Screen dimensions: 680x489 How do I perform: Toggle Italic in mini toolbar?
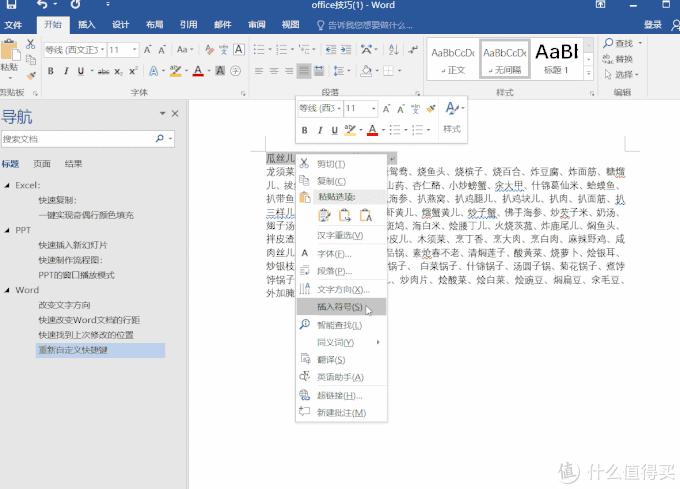[x=320, y=130]
